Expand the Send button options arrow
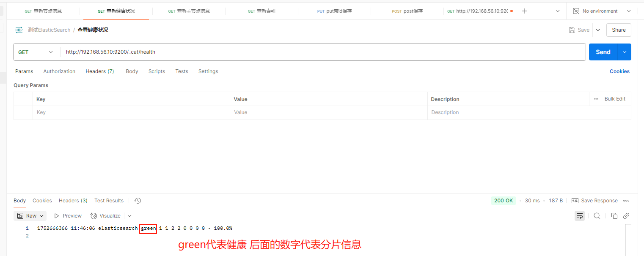 pos(625,52)
